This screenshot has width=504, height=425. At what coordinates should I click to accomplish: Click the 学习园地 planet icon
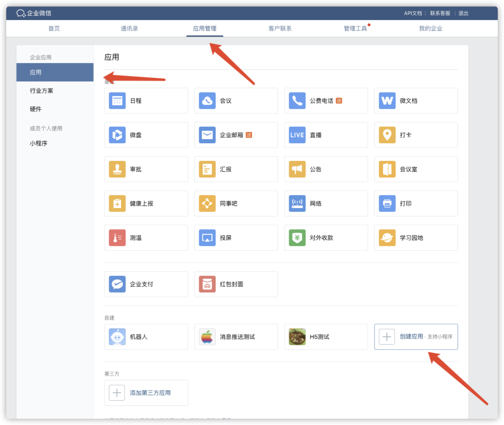(x=387, y=238)
